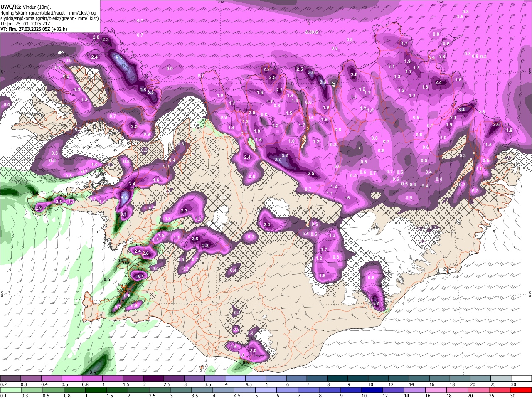Viewport: 532px width, 399px height.
Task: Click the 15W longitude label
Action: pos(440,2)
